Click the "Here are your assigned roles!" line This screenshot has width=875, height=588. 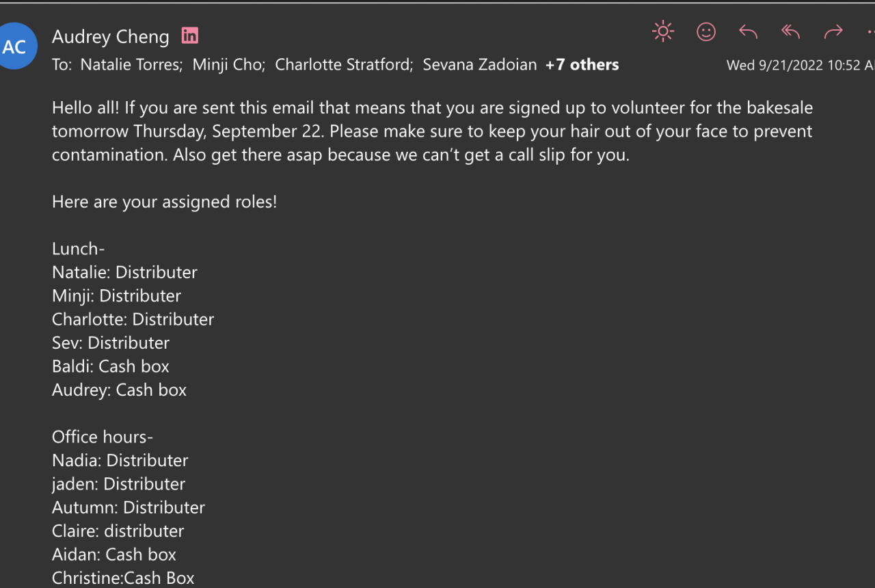[x=165, y=202]
